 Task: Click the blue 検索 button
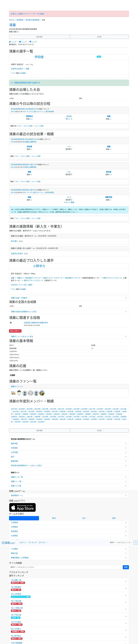coord(126,567)
